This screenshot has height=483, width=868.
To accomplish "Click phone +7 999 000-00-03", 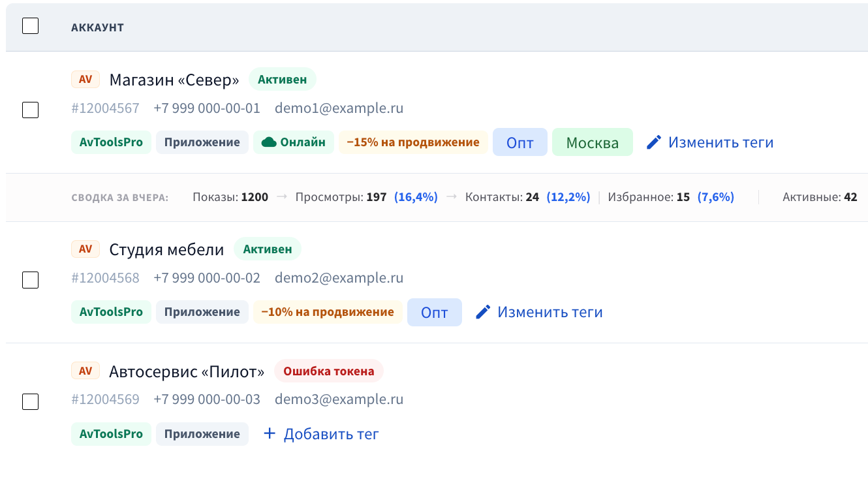I will tap(207, 399).
